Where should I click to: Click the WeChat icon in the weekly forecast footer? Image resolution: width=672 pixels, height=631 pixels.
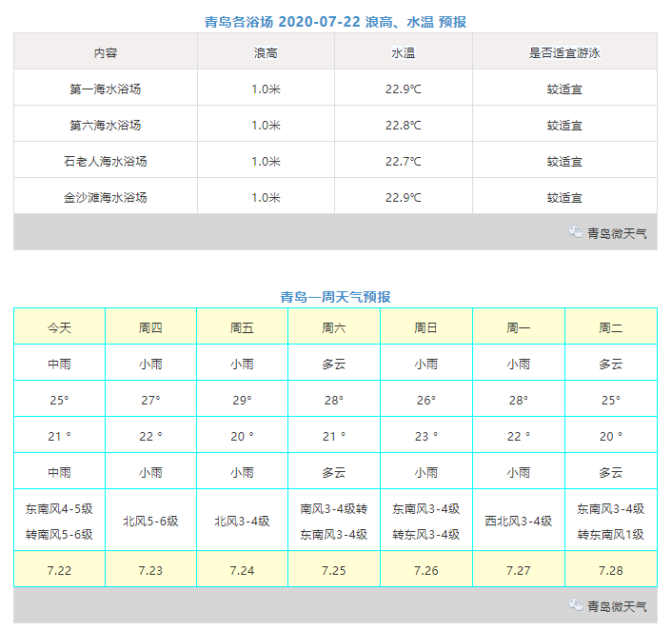pyautogui.click(x=576, y=605)
